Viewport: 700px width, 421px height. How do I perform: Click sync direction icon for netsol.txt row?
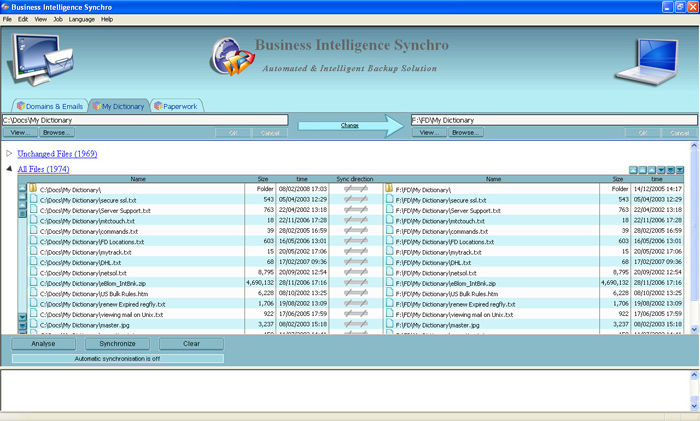[x=356, y=272]
